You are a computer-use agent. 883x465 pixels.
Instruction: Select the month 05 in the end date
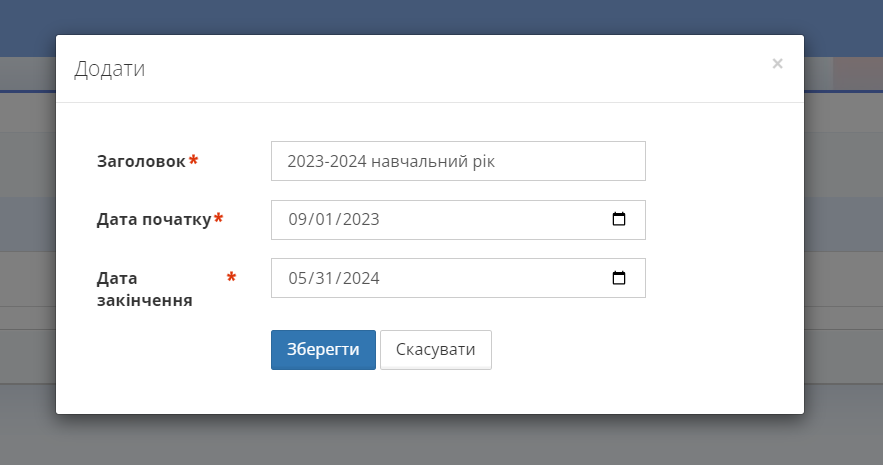coord(297,279)
